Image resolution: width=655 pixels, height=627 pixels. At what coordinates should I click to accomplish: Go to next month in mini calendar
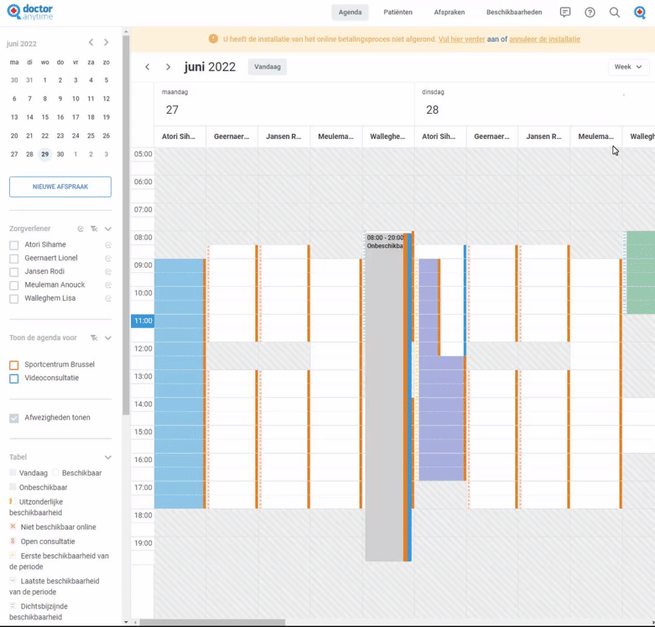tap(106, 42)
